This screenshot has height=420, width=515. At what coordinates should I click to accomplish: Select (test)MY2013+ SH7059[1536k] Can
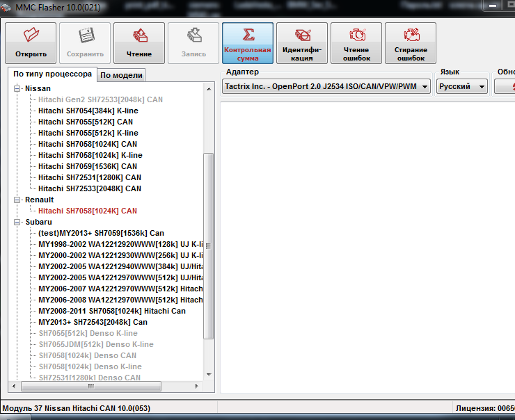pyautogui.click(x=101, y=234)
